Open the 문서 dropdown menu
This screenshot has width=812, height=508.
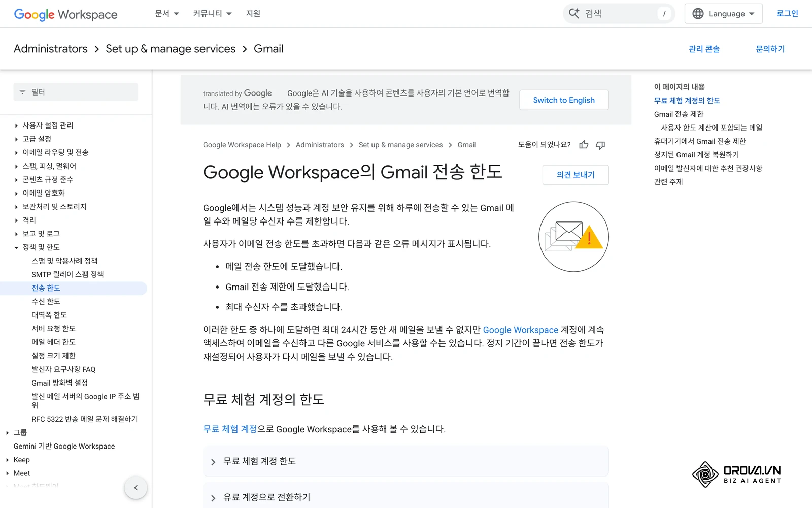click(x=167, y=14)
